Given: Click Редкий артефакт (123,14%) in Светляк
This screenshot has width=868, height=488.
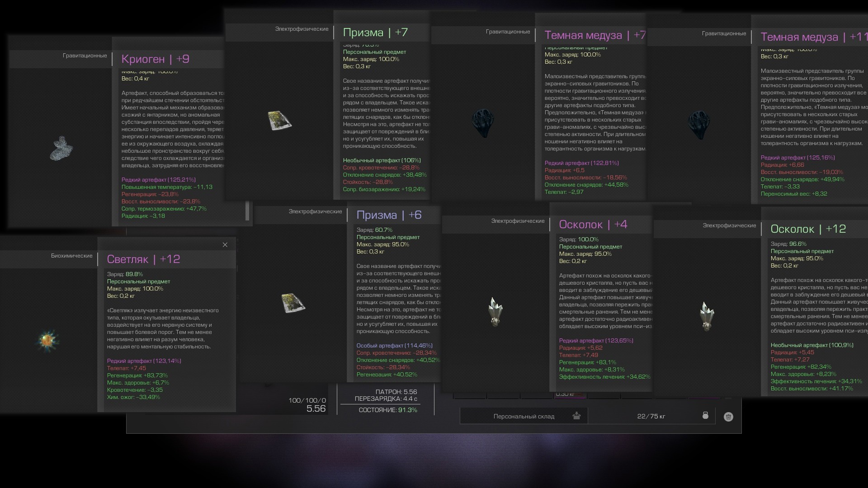Looking at the screenshot, I should point(144,361).
